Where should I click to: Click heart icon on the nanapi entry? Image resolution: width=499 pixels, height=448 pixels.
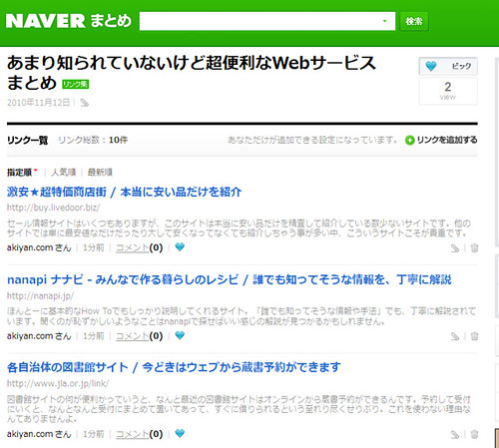pyautogui.click(x=180, y=335)
